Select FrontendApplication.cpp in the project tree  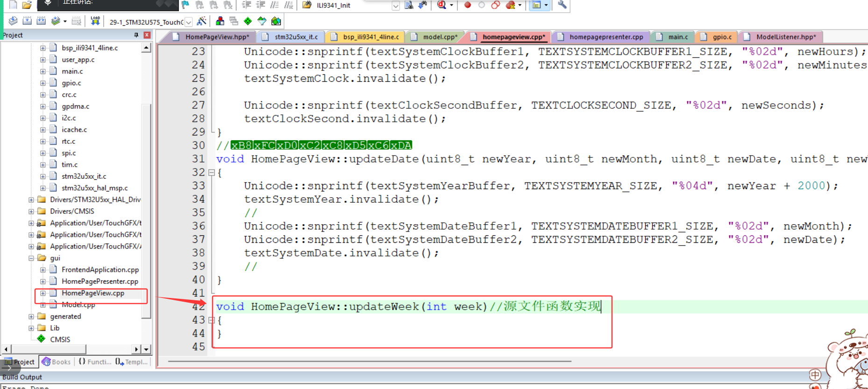click(100, 269)
